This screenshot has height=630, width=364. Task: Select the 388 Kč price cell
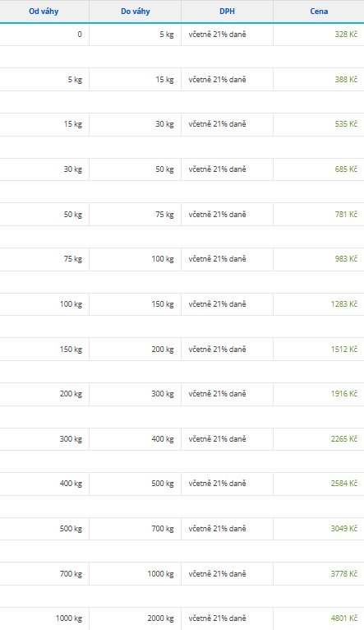(x=346, y=80)
